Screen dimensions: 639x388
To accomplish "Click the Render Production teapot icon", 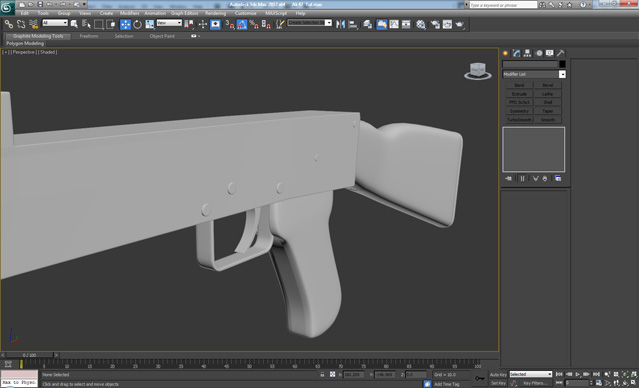I will pyautogui.click(x=460, y=24).
